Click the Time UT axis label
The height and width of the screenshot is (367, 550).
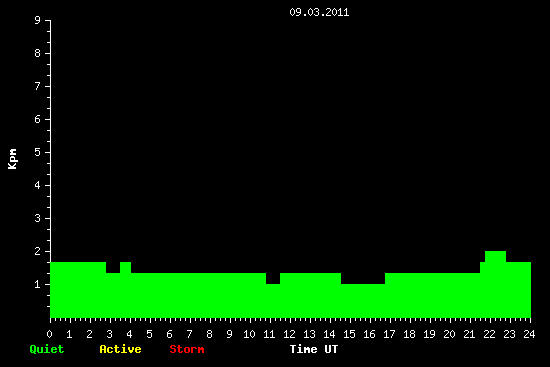(314, 349)
